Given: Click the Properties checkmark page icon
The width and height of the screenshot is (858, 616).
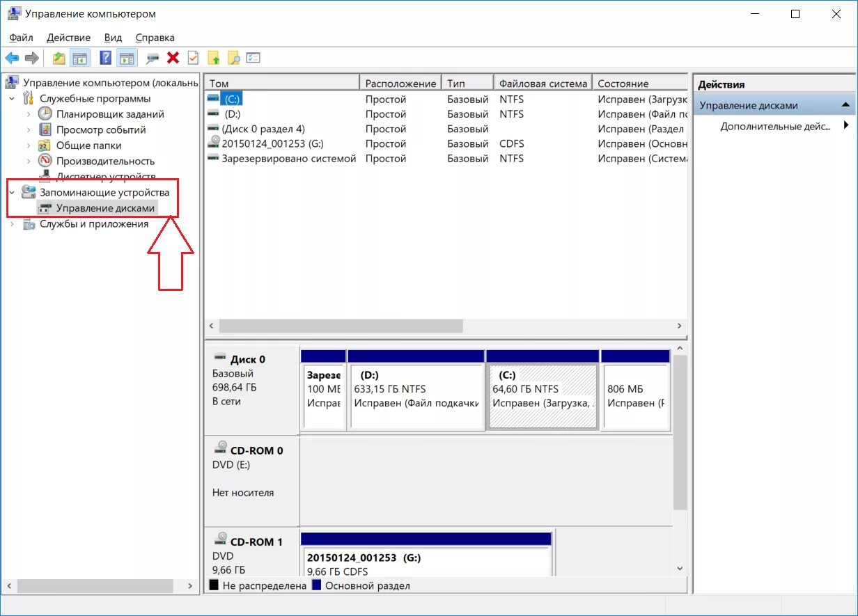Looking at the screenshot, I should point(193,58).
